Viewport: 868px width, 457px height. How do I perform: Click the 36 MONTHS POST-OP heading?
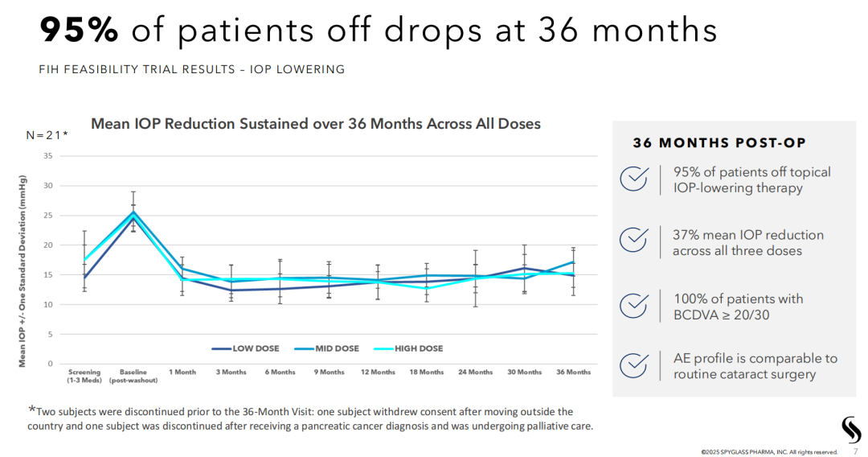[x=719, y=143]
